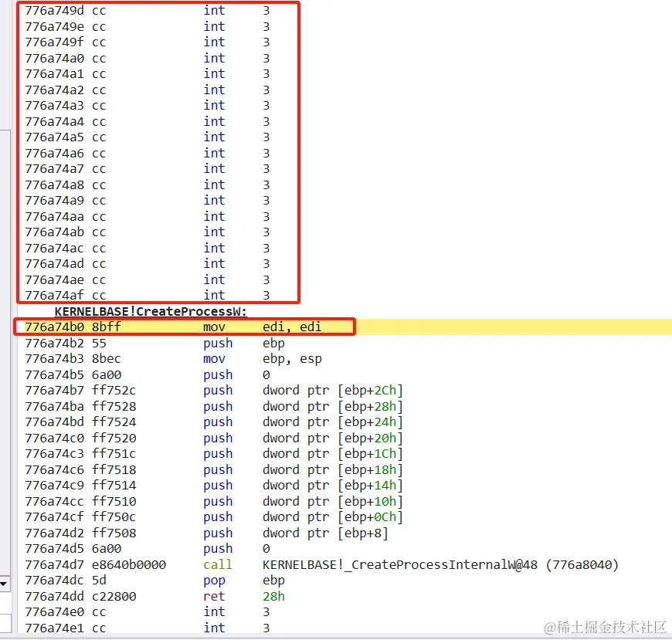Select line 776a74a7 int 3

[x=148, y=169]
